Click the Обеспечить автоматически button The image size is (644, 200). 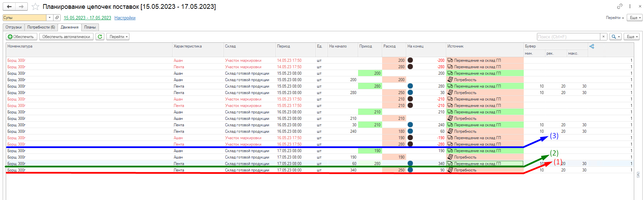[x=66, y=37]
